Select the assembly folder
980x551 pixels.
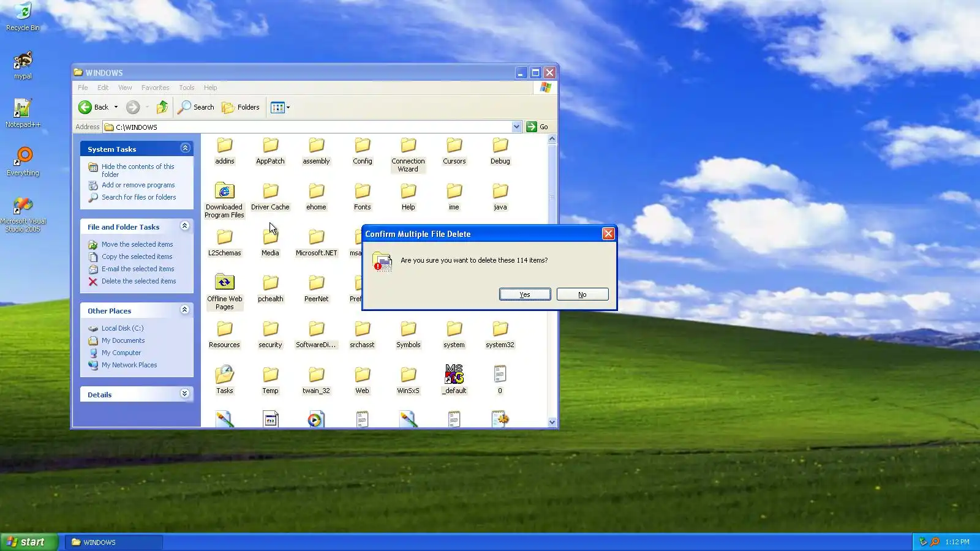coord(316,151)
